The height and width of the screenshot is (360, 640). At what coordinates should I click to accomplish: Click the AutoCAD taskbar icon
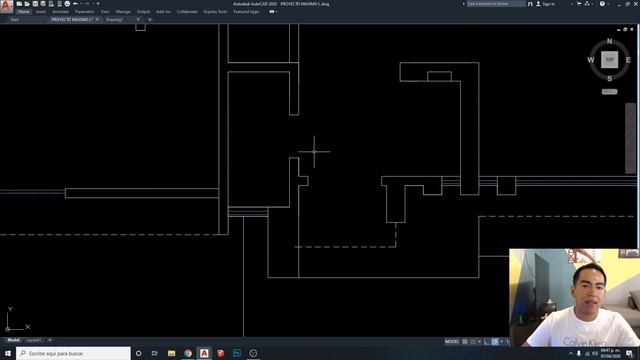point(204,353)
